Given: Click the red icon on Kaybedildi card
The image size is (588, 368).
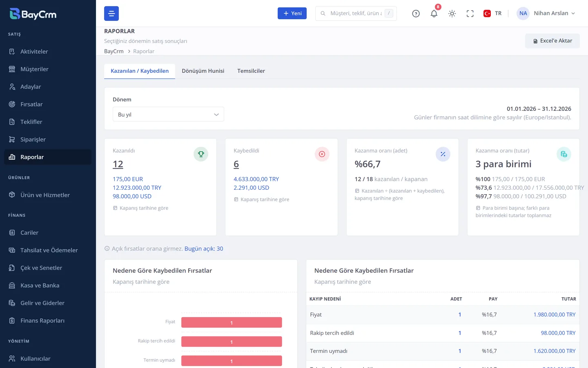Looking at the screenshot, I should 322,154.
